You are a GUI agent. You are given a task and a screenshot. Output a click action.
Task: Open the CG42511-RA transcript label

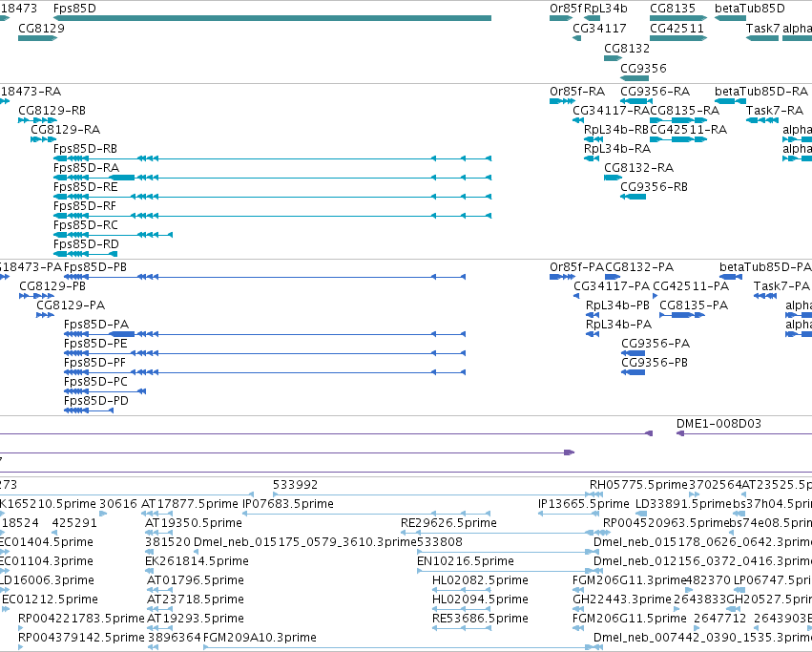[688, 130]
